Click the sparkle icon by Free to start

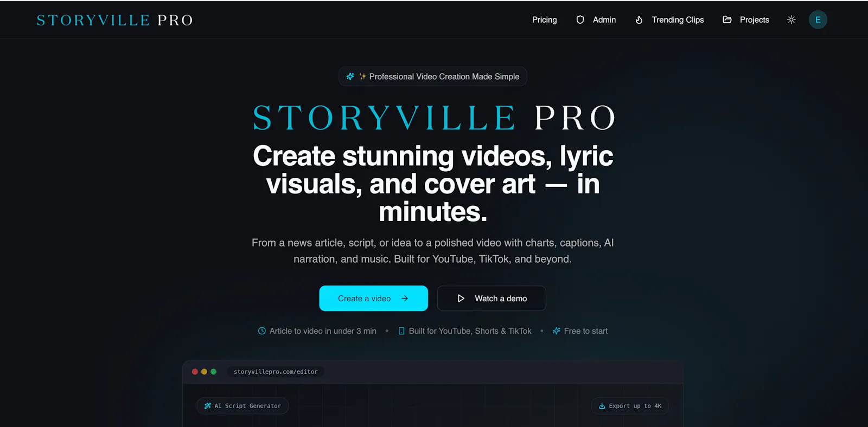[x=556, y=331]
